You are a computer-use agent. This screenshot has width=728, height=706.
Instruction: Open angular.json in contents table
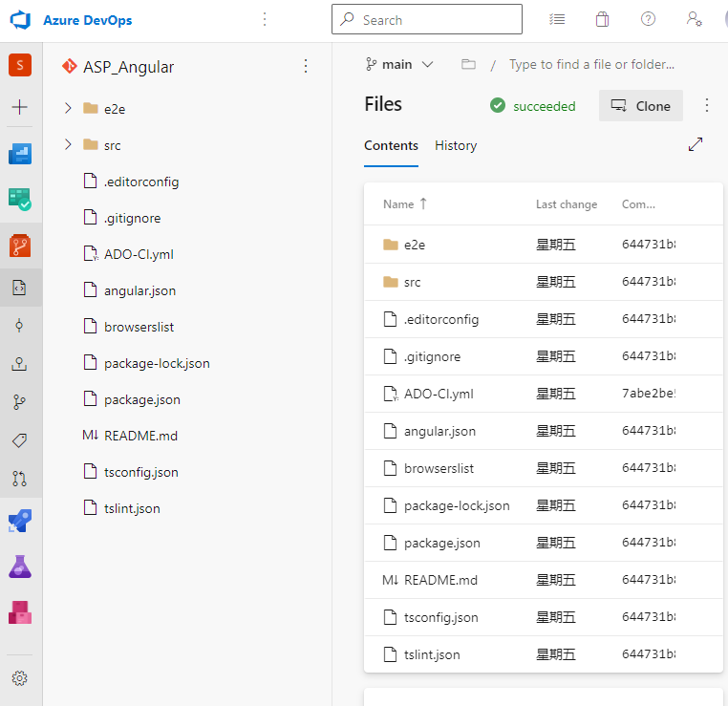click(x=439, y=431)
